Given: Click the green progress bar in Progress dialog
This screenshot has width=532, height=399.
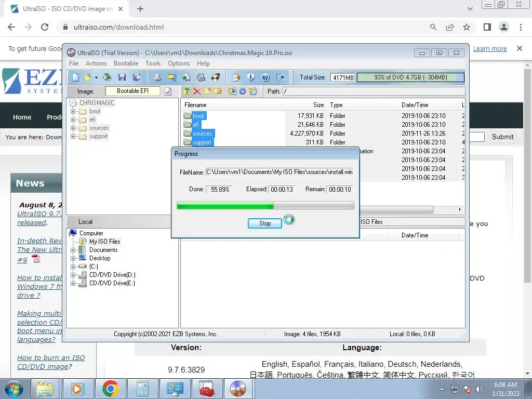Looking at the screenshot, I should tap(265, 205).
